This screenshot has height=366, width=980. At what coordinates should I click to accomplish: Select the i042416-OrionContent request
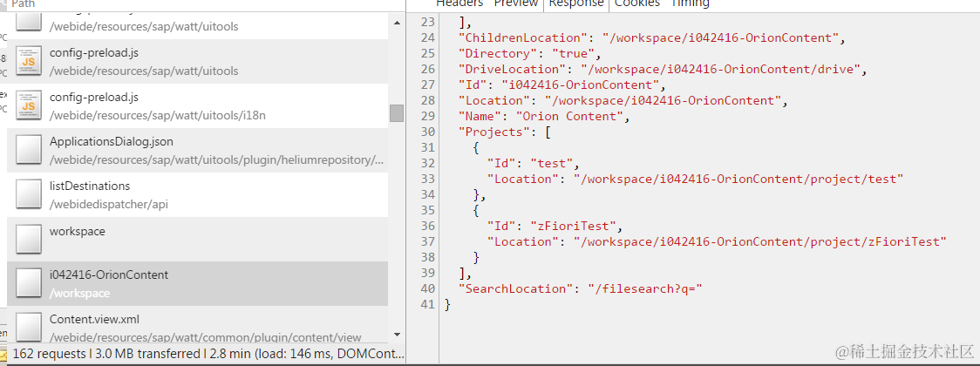click(x=198, y=283)
